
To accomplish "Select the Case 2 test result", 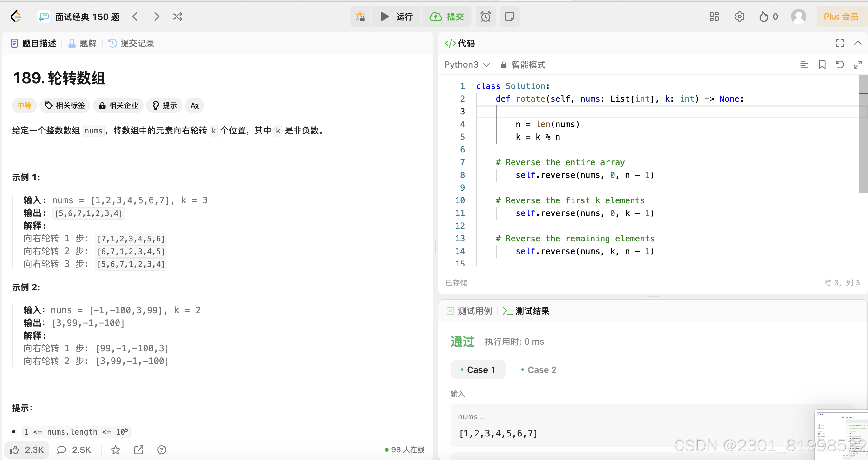I will pos(539,370).
